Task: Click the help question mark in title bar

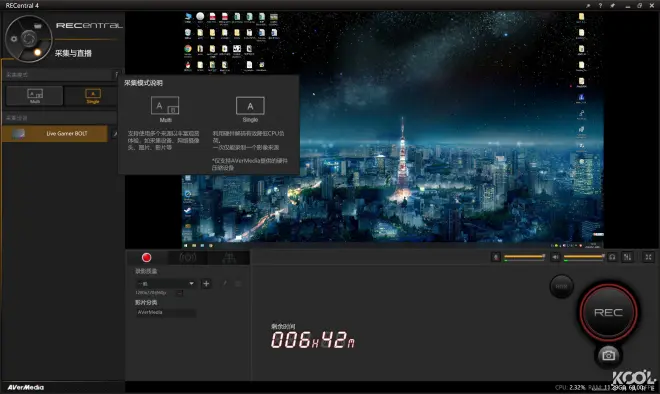Action: [600, 5]
